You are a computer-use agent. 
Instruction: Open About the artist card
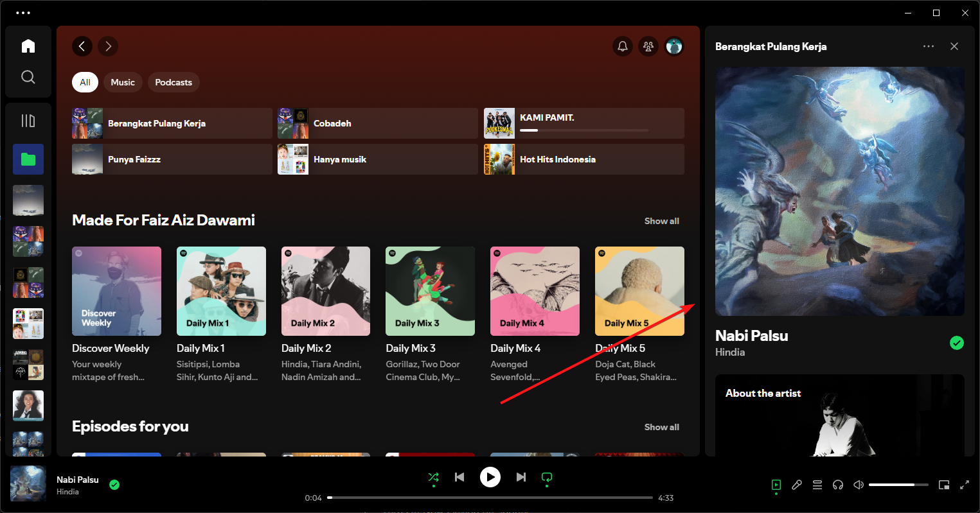[840, 415]
